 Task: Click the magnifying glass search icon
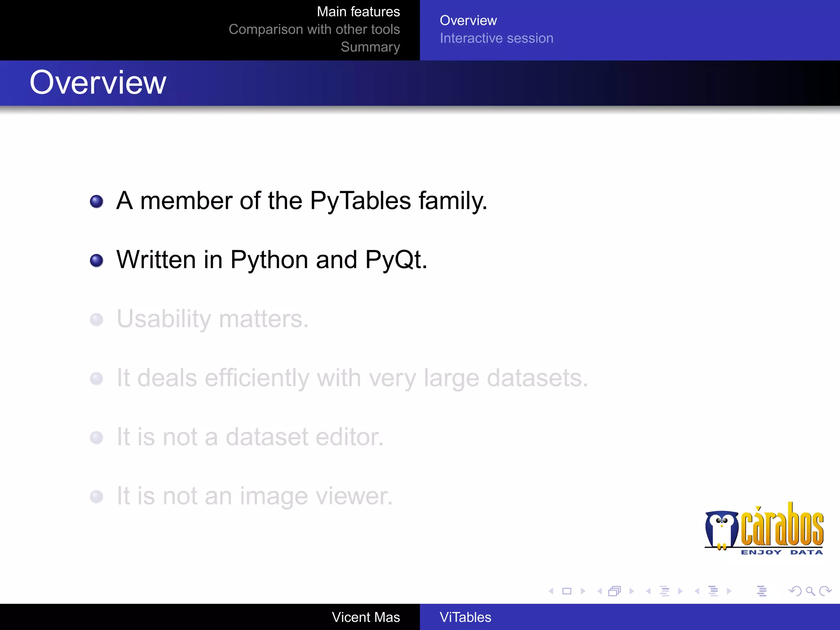pos(810,591)
